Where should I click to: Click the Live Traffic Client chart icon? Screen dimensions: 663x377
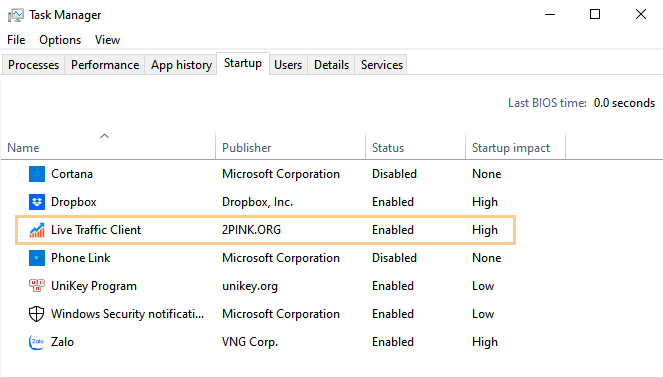click(x=37, y=230)
